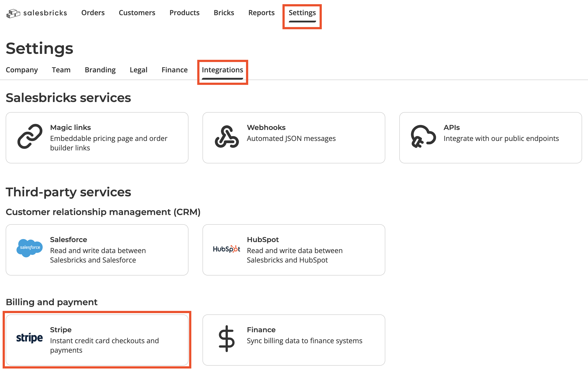Viewport: 588px width, 374px height.
Task: Select the Legal tab
Action: (138, 70)
